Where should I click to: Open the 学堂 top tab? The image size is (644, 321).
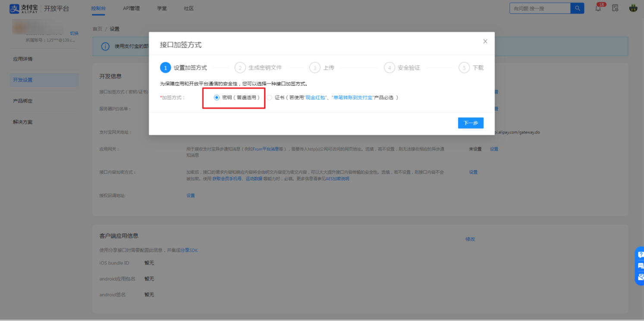click(x=162, y=8)
